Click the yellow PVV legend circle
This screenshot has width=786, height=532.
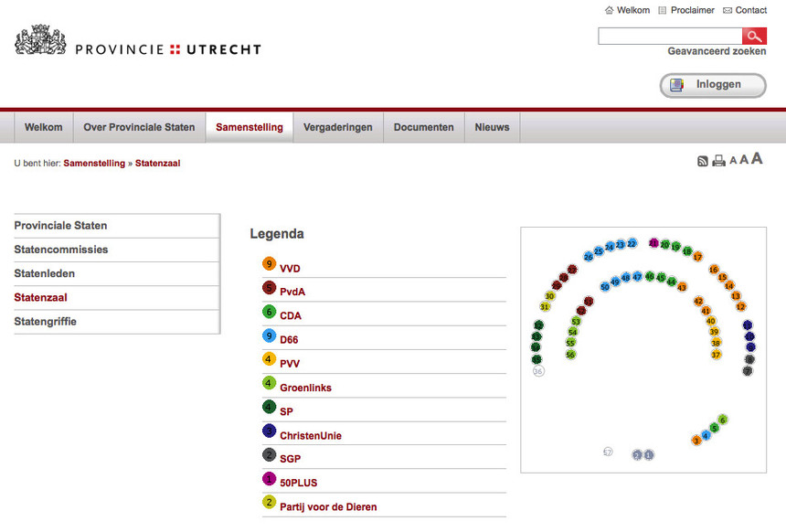click(x=270, y=359)
